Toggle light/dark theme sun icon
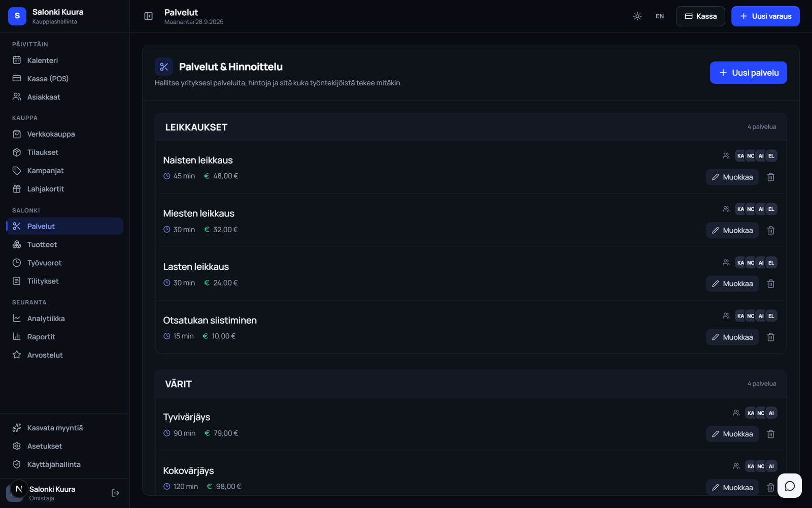 [637, 16]
